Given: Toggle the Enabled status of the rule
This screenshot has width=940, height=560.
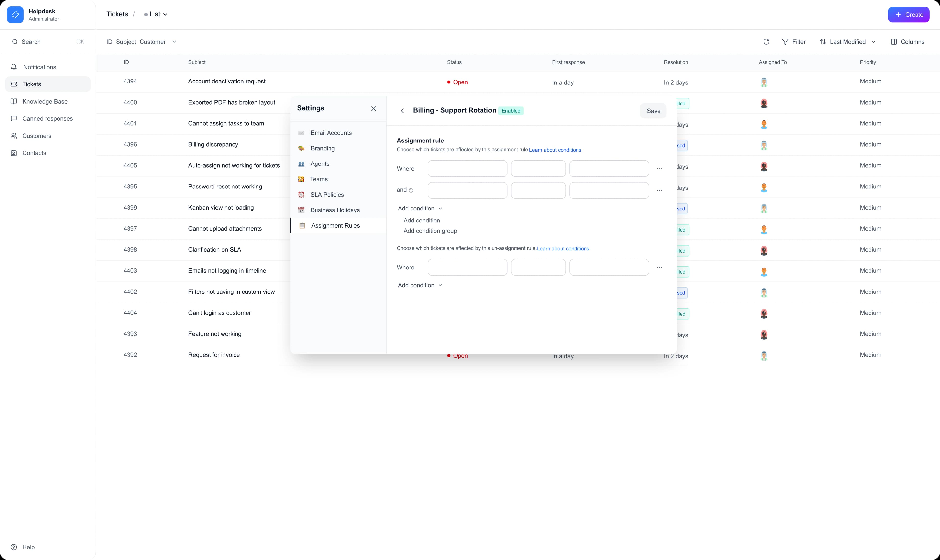Looking at the screenshot, I should [x=511, y=110].
